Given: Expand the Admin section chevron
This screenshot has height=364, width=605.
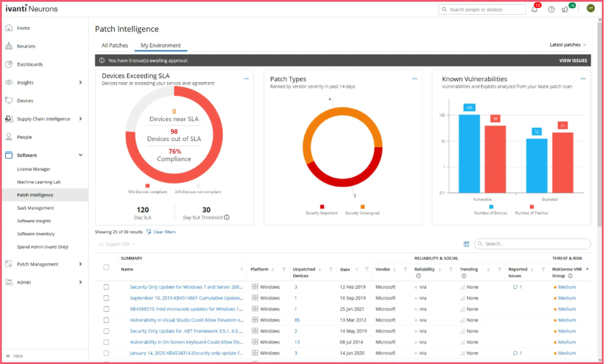Looking at the screenshot, I should click(80, 282).
